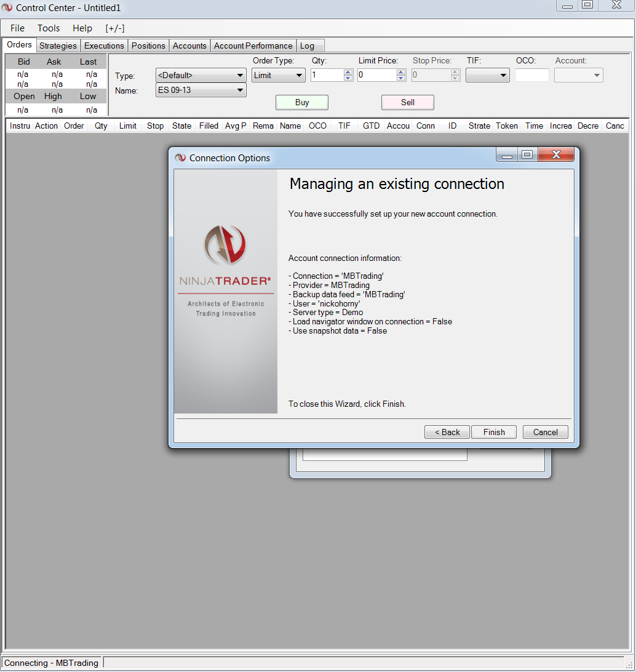Viewport: 636px width, 672px height.
Task: Decrease Limit Price with the down arrow
Action: [x=401, y=78]
